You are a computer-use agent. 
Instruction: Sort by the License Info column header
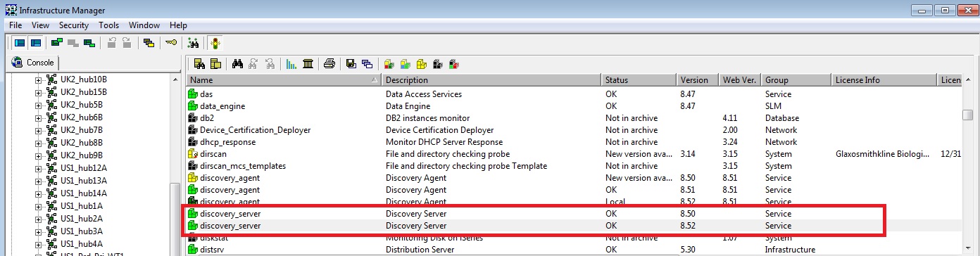(x=884, y=80)
